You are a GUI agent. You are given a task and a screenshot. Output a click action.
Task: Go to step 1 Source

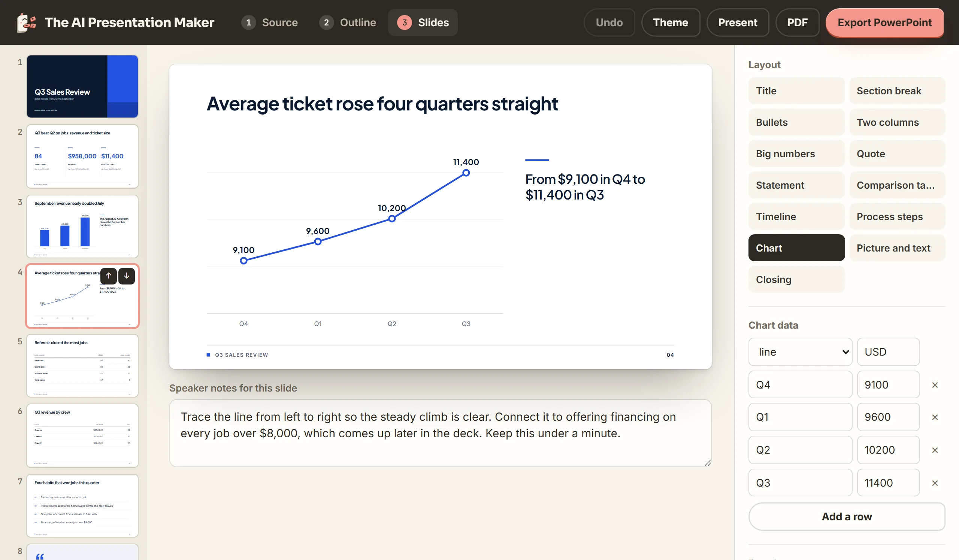coord(270,22)
